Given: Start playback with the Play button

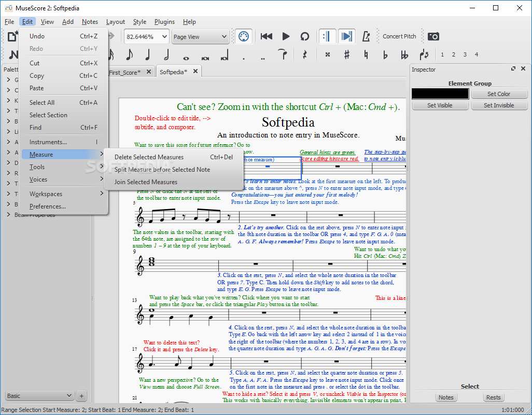Looking at the screenshot, I should click(x=286, y=36).
